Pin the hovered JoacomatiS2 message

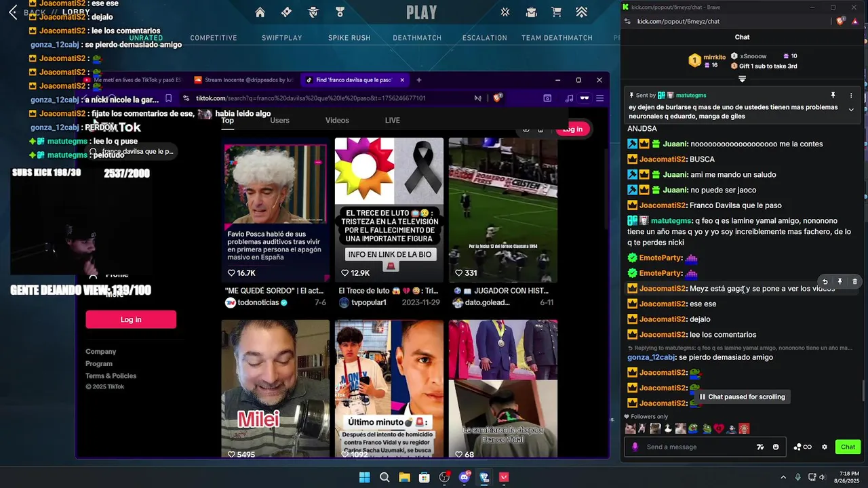coord(840,281)
